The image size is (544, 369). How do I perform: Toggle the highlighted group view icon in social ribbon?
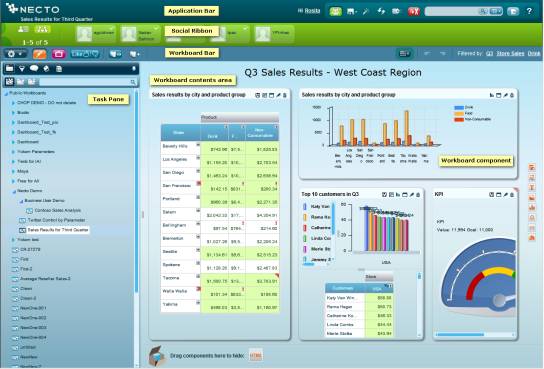point(42,29)
